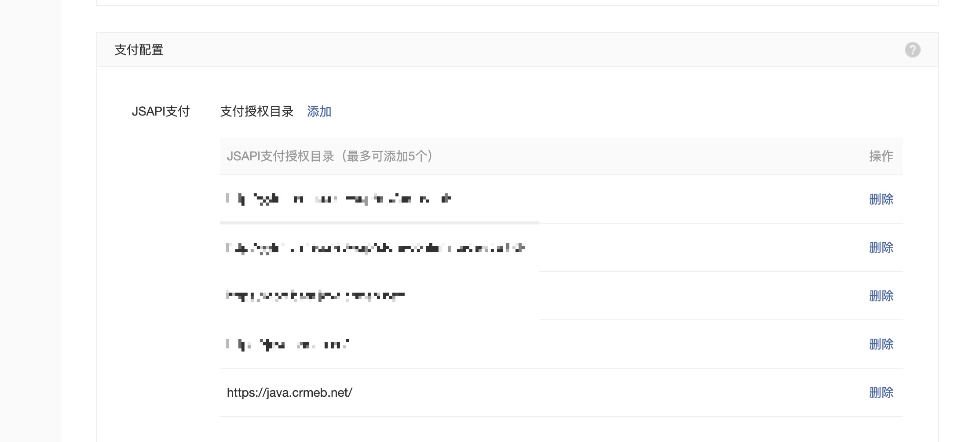Image resolution: width=980 pixels, height=442 pixels.
Task: Click the 支付配置 section title
Action: [x=139, y=50]
